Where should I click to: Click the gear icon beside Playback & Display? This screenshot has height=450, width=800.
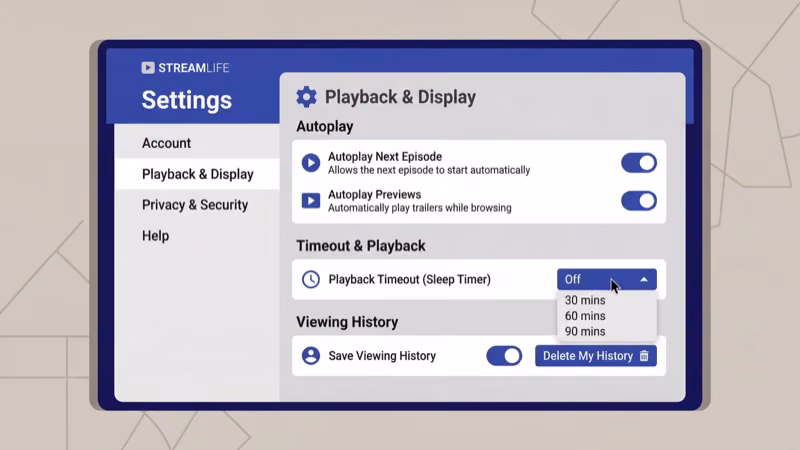[307, 97]
